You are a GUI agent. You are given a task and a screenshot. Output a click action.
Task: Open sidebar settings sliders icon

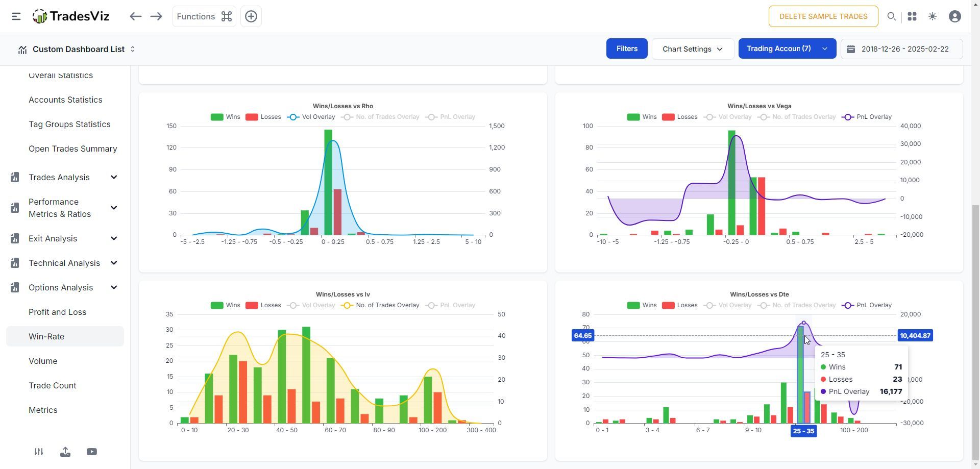tap(39, 452)
